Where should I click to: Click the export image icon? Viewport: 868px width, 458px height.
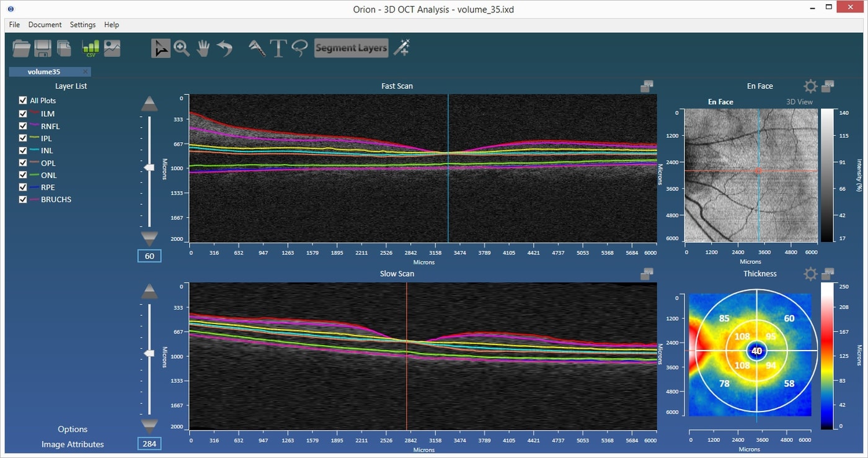[x=112, y=48]
